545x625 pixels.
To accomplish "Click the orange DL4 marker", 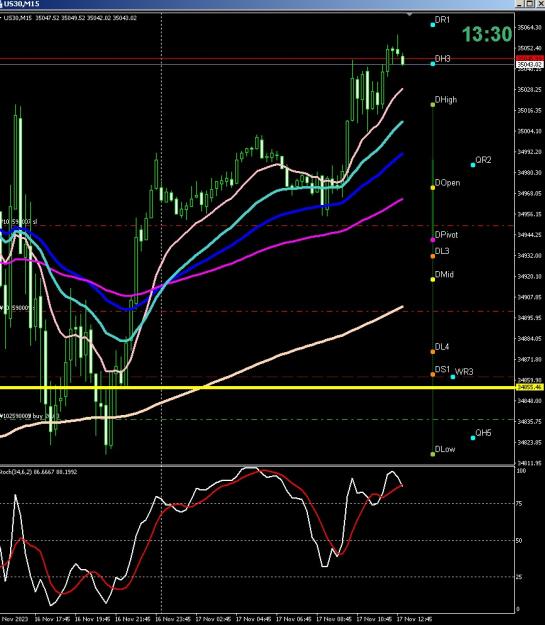I will coord(433,352).
